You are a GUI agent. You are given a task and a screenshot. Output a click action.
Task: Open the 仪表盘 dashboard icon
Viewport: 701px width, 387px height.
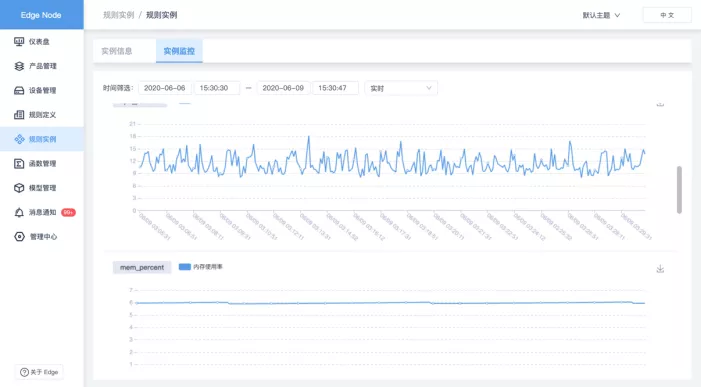coord(19,42)
